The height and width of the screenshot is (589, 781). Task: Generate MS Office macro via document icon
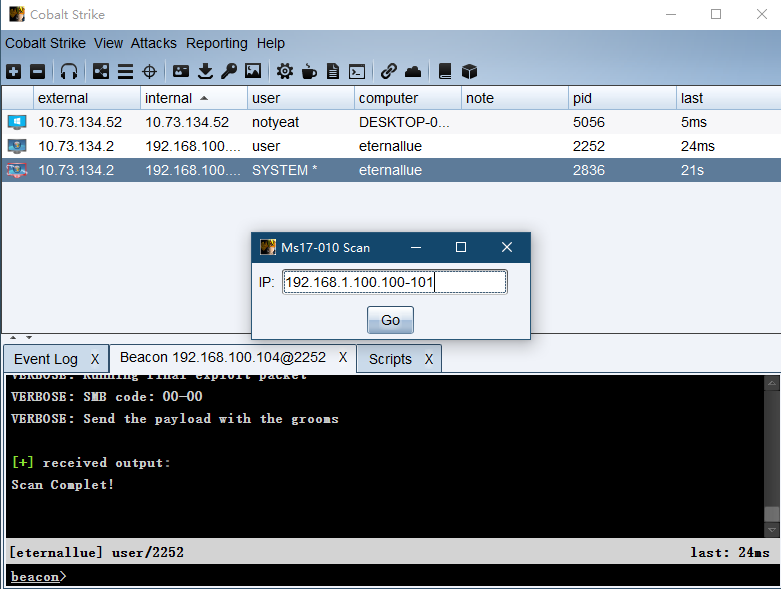coord(333,72)
